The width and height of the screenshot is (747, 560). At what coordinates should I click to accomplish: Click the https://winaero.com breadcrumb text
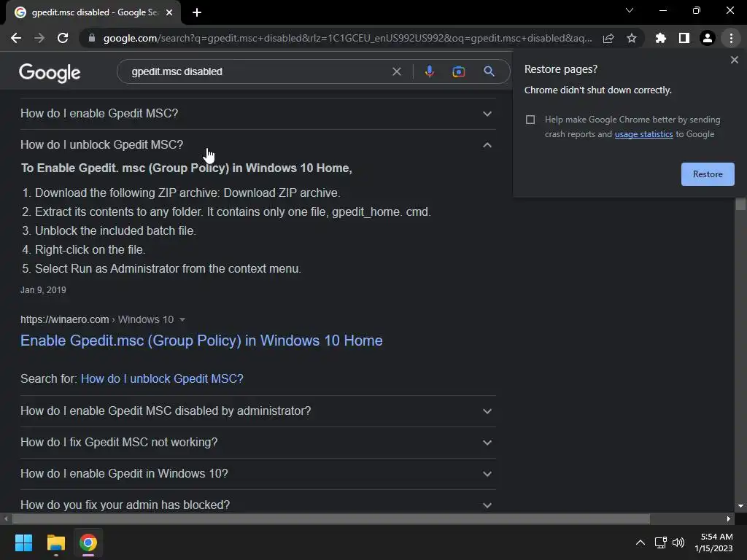[x=65, y=319]
